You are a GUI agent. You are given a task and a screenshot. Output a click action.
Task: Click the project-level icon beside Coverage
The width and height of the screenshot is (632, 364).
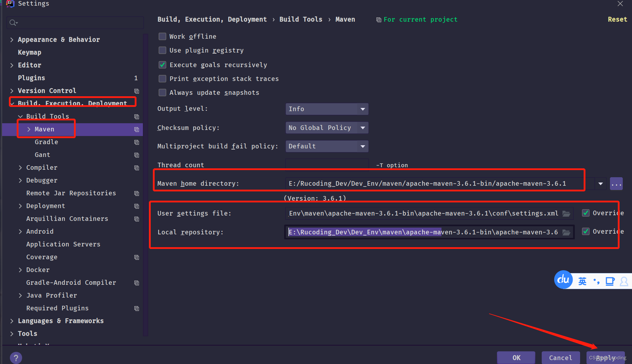pyautogui.click(x=136, y=257)
